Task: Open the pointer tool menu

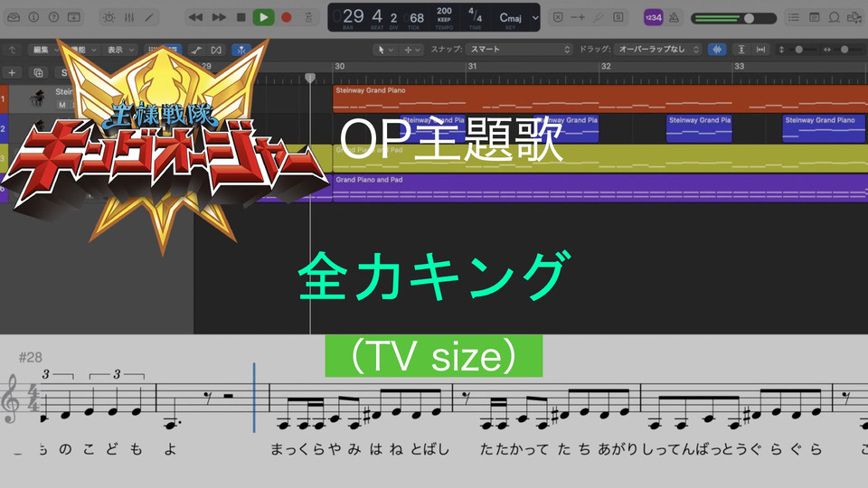Action: tap(385, 50)
